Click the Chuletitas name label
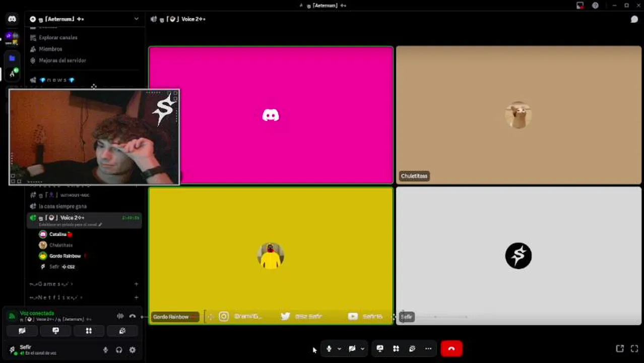Image resolution: width=644 pixels, height=363 pixels. point(414,176)
